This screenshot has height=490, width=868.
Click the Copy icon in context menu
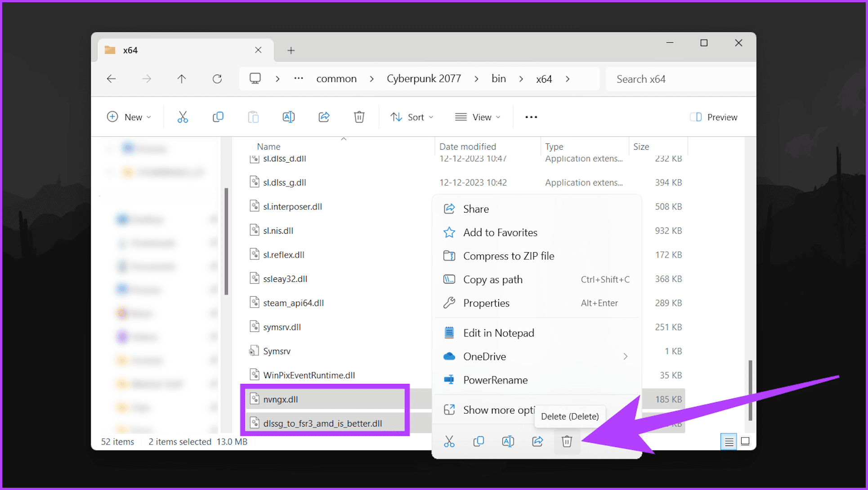479,441
